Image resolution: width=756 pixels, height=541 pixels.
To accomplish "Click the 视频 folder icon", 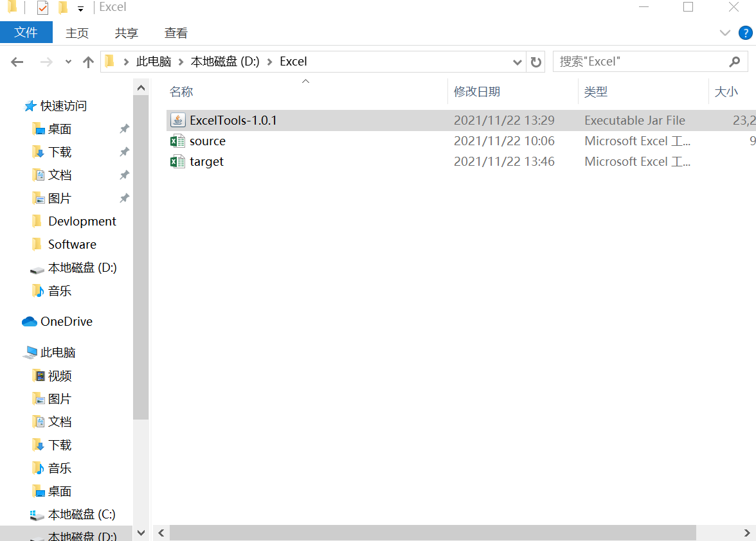I will [39, 376].
